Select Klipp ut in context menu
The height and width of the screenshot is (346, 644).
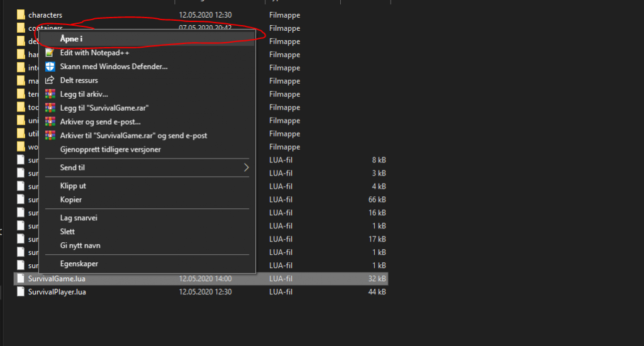pyautogui.click(x=73, y=186)
